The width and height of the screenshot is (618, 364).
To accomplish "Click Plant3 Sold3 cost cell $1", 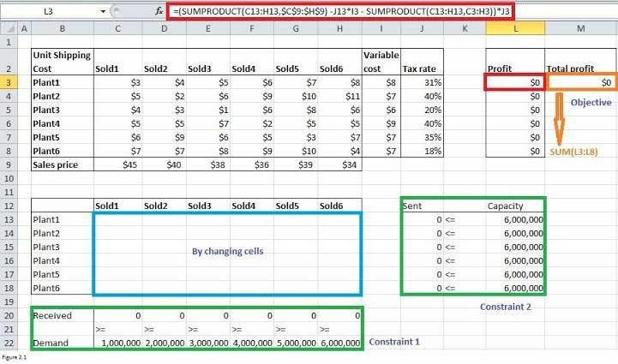I will click(x=208, y=110).
